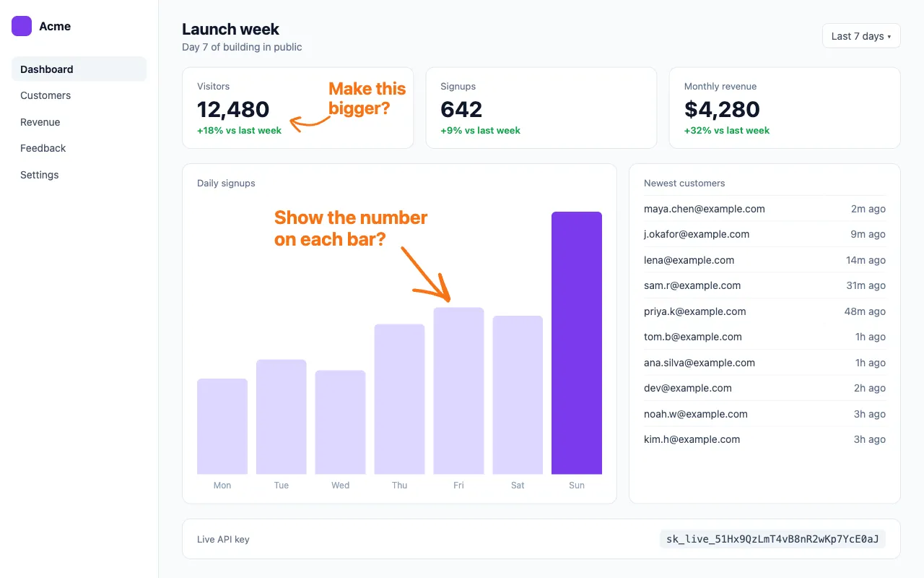Select the Tue bar in the signups chart
Screen dimensions: 924x578
(x=282, y=417)
